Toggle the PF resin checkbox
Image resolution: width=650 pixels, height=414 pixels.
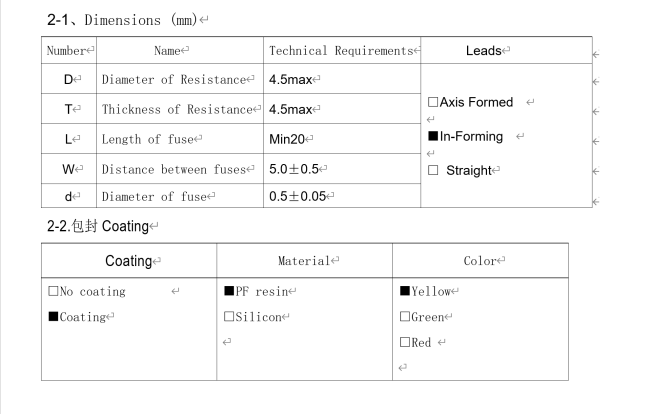pyautogui.click(x=229, y=292)
